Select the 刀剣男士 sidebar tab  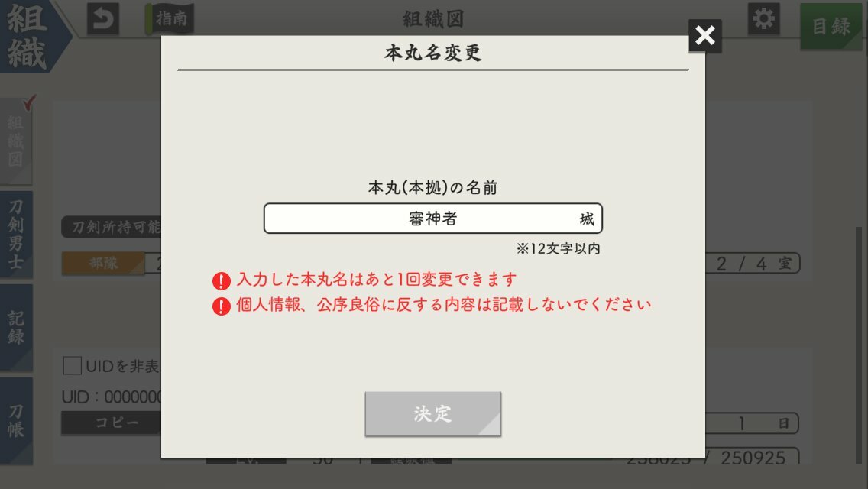[16, 235]
